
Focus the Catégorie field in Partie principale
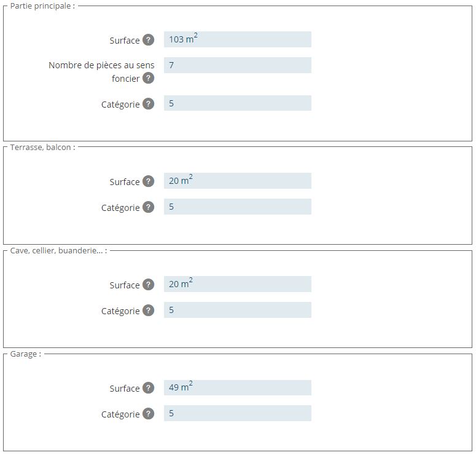tap(237, 103)
